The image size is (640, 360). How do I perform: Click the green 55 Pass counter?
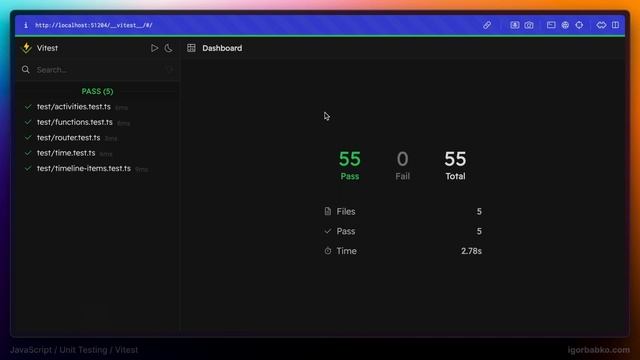point(350,165)
